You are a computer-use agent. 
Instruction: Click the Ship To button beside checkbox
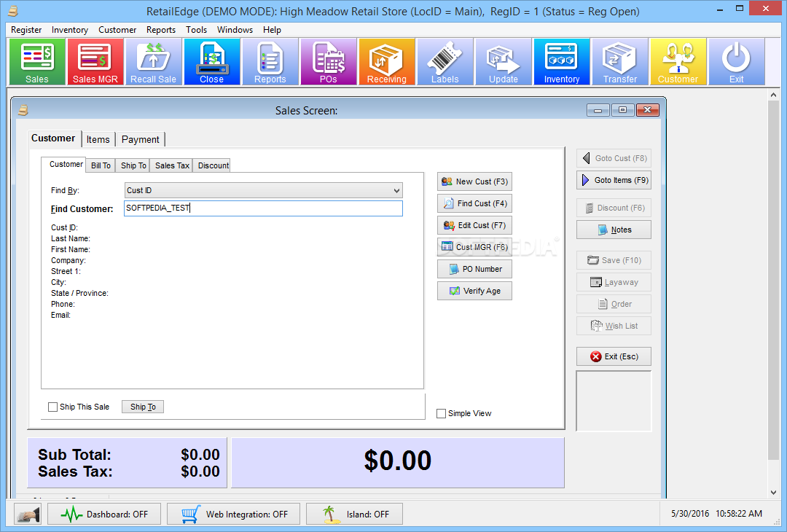[143, 407]
